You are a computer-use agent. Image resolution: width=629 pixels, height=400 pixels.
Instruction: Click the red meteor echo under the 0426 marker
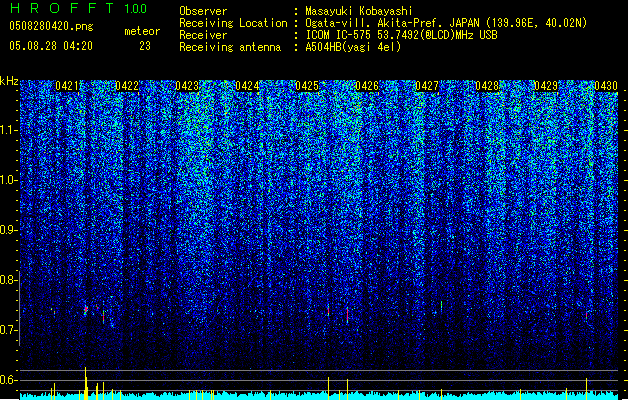tap(347, 315)
